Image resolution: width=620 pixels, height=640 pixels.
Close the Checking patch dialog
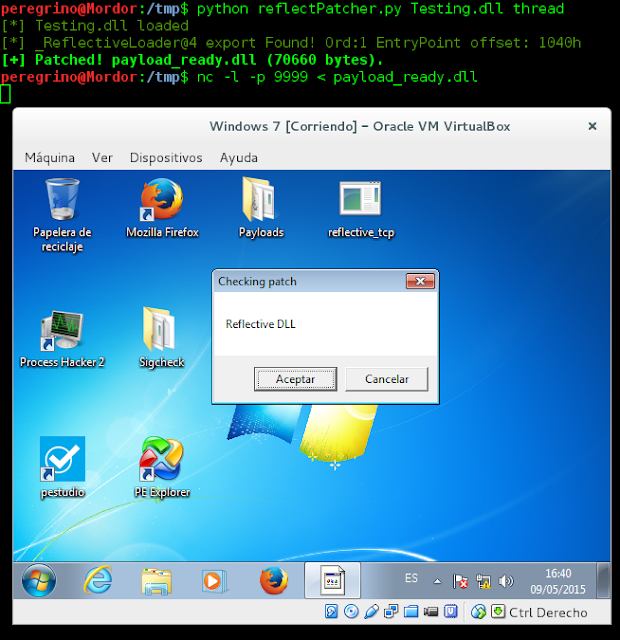click(420, 281)
